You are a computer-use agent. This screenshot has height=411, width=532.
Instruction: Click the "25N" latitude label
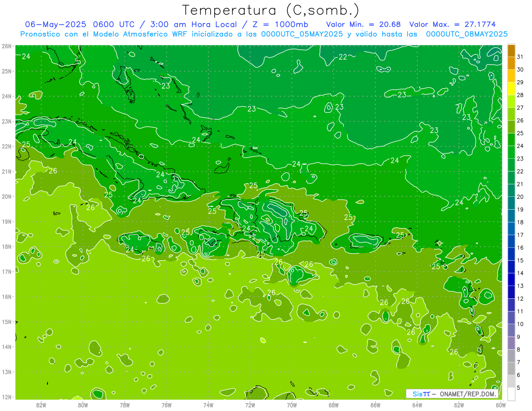coord(7,71)
